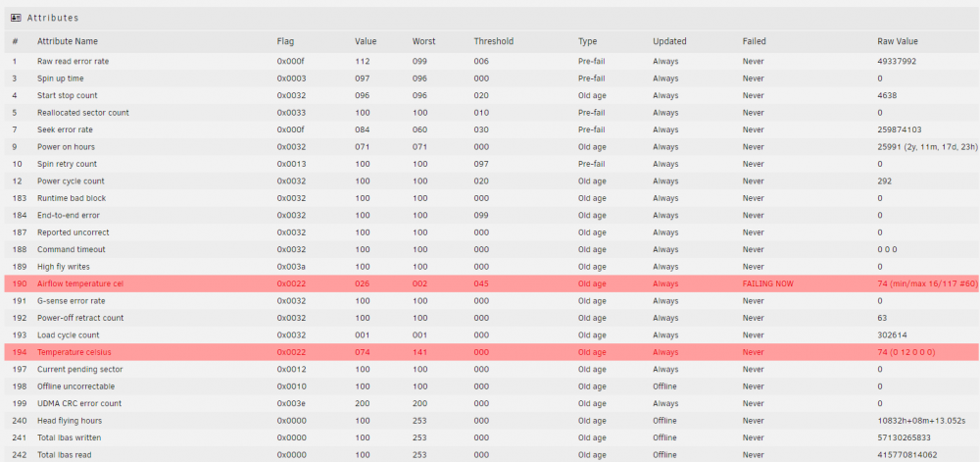
Task: Click worst value 060 in Seek error row
Action: coord(420,129)
